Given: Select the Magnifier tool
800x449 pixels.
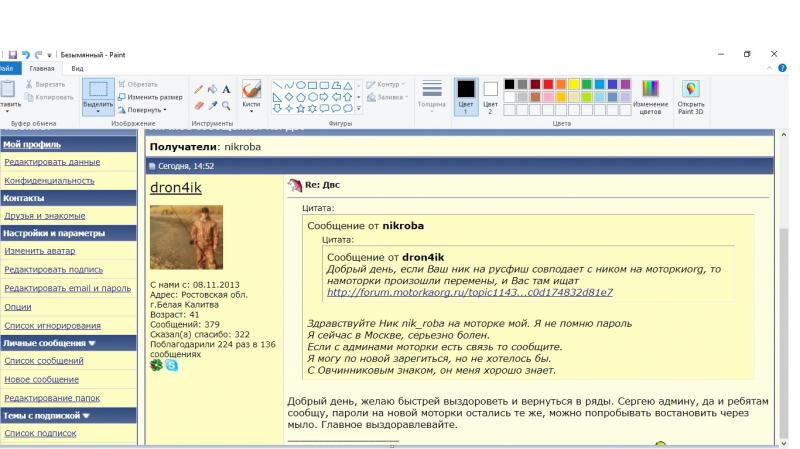Looking at the screenshot, I should (225, 104).
